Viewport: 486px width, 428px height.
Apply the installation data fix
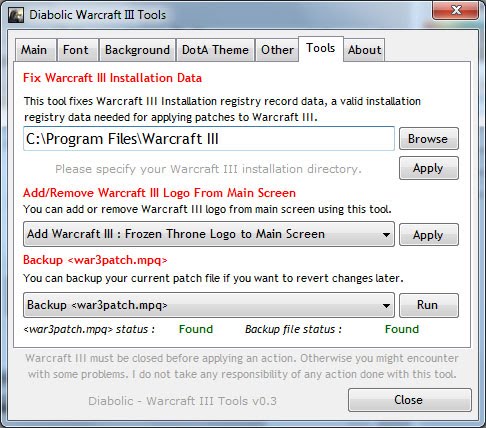click(429, 168)
